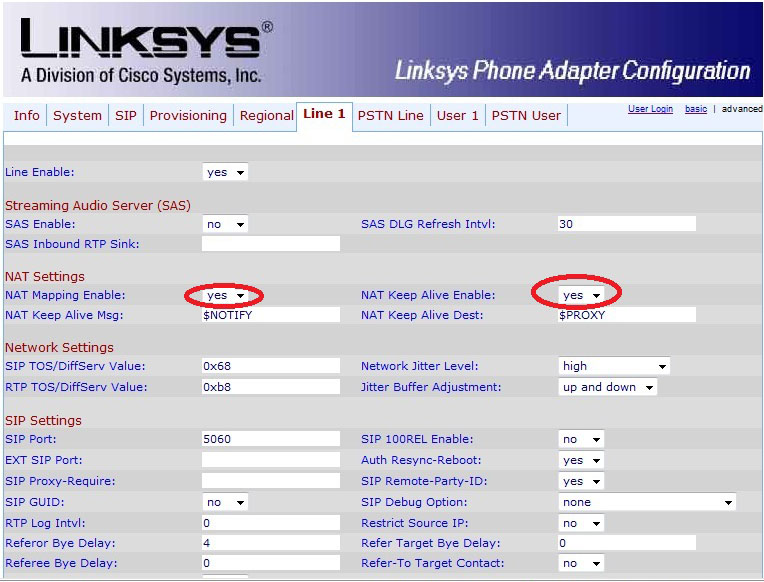This screenshot has width=764, height=582.
Task: Open the SIP GUID dropdown
Action: (x=225, y=502)
